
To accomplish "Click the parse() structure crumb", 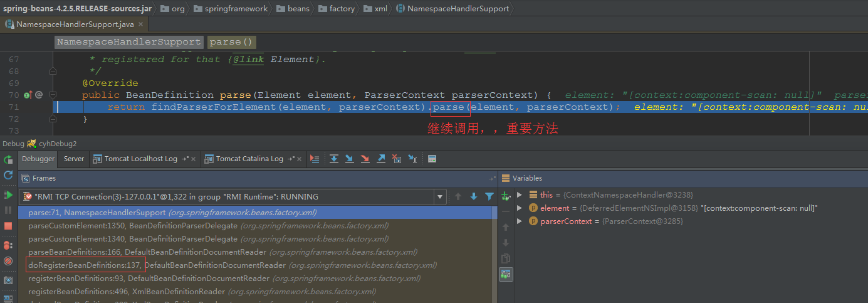I will (231, 42).
